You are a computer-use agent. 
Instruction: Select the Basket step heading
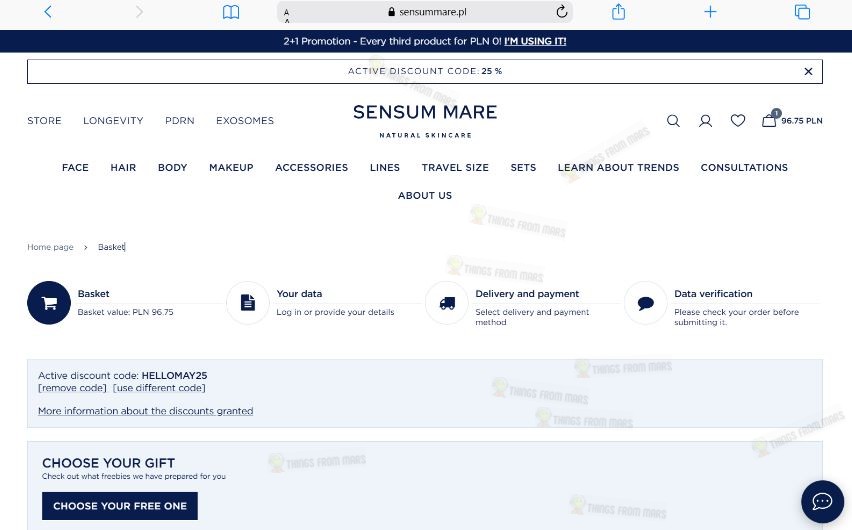[93, 294]
